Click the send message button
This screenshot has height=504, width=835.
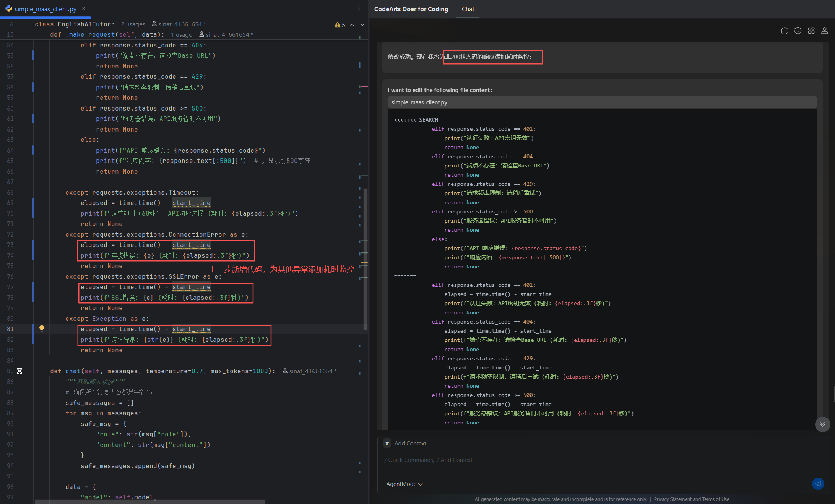click(818, 484)
